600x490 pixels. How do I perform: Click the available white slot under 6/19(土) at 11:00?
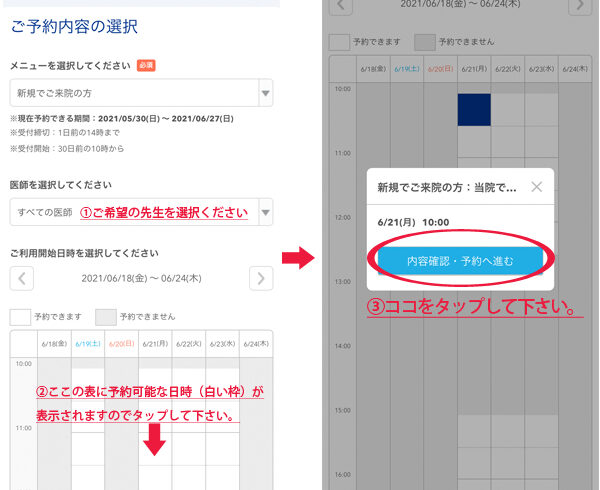click(x=88, y=449)
